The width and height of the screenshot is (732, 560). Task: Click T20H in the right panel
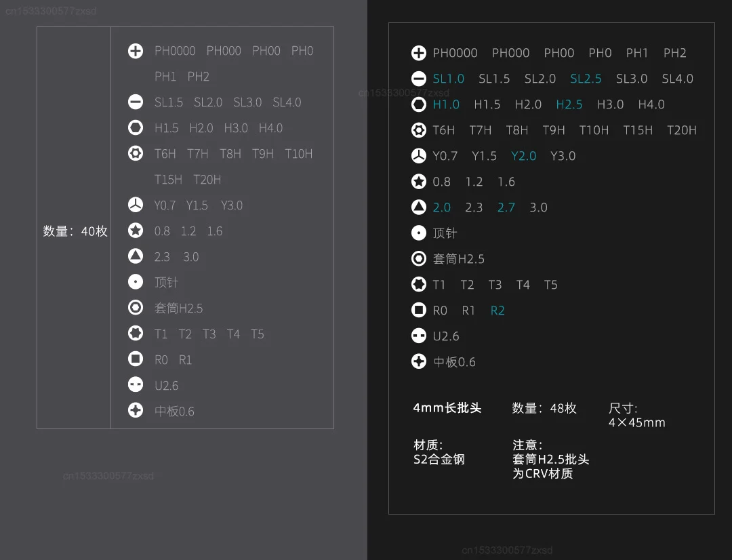[682, 130]
